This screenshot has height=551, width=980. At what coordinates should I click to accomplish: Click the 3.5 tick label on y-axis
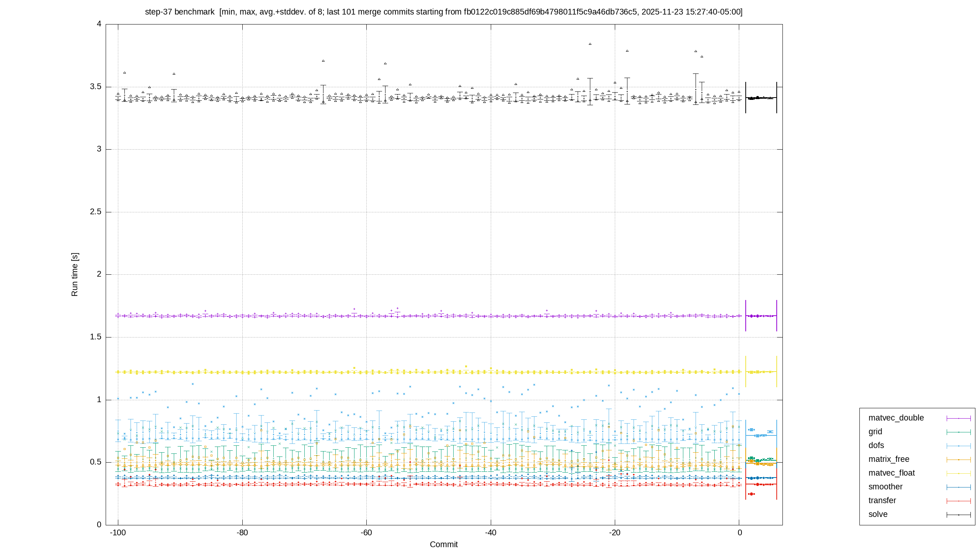[96, 87]
